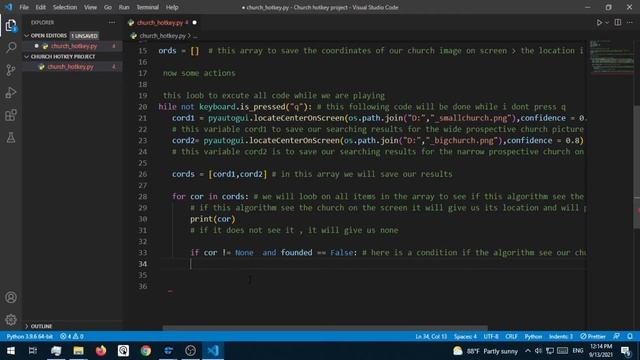
Task: Open File Explorer from the taskbar
Action: point(78,351)
